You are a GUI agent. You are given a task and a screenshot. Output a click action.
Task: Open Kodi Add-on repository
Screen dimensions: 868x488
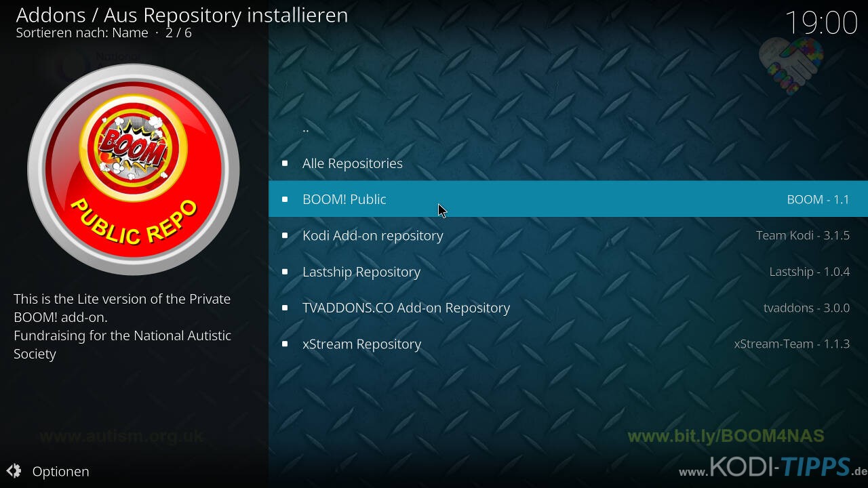(x=568, y=235)
